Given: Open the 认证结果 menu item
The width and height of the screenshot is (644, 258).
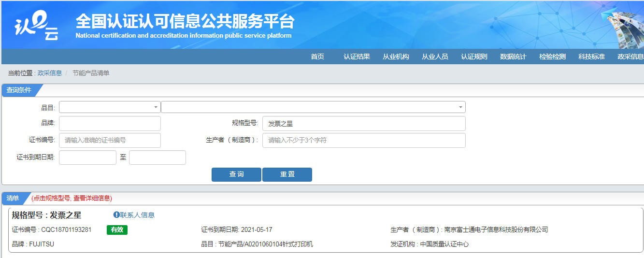Looking at the screenshot, I should click(x=357, y=57).
